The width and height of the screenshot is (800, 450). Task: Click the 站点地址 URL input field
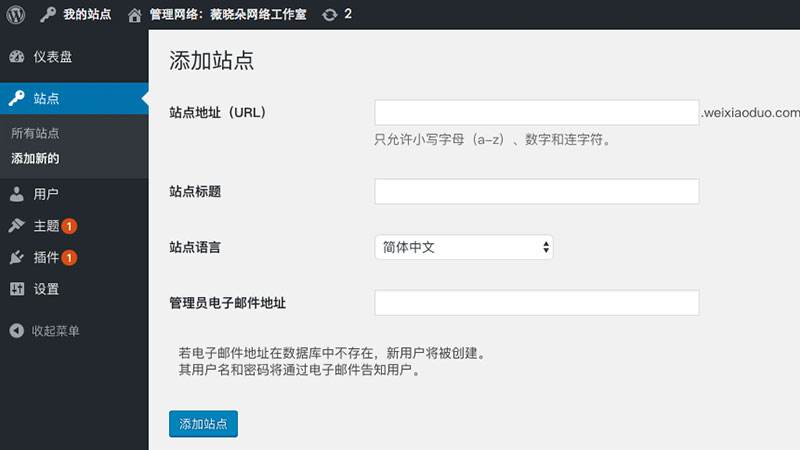[x=536, y=112]
